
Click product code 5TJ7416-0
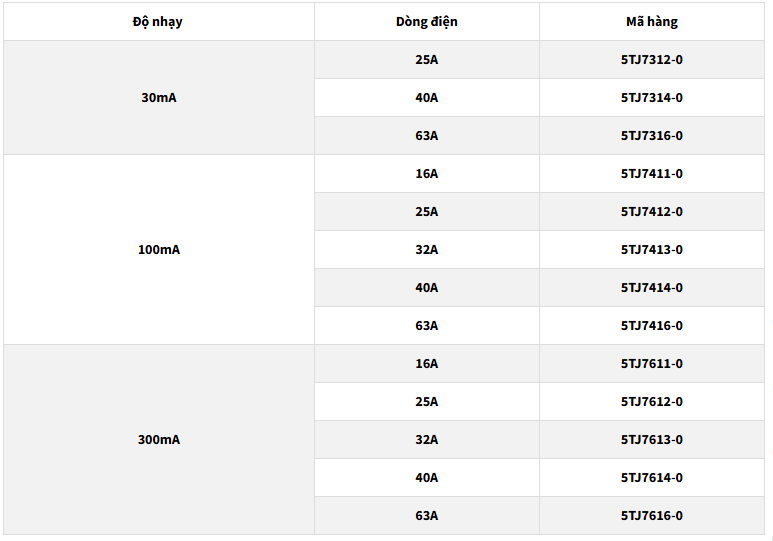(x=651, y=326)
